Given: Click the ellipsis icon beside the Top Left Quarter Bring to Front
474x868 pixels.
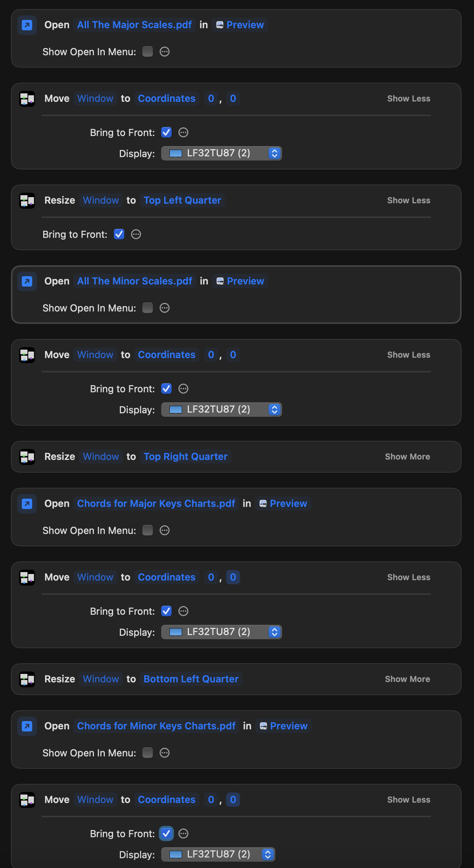Looking at the screenshot, I should tap(136, 234).
